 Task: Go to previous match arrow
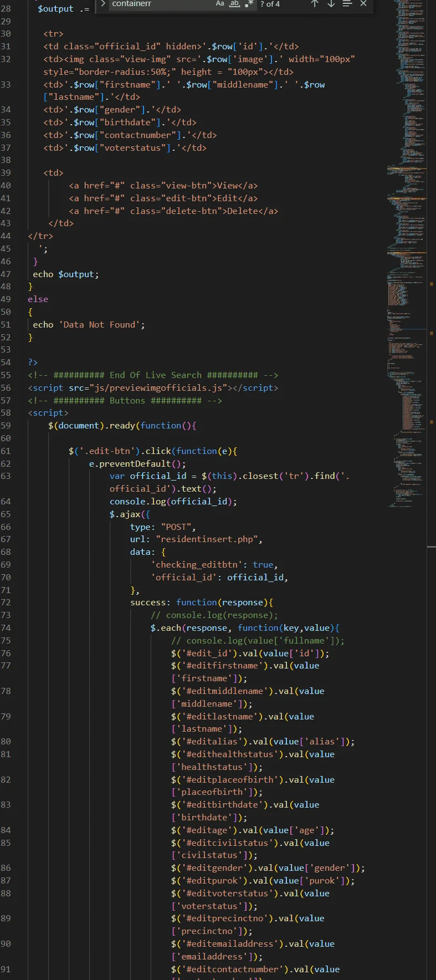click(315, 4)
